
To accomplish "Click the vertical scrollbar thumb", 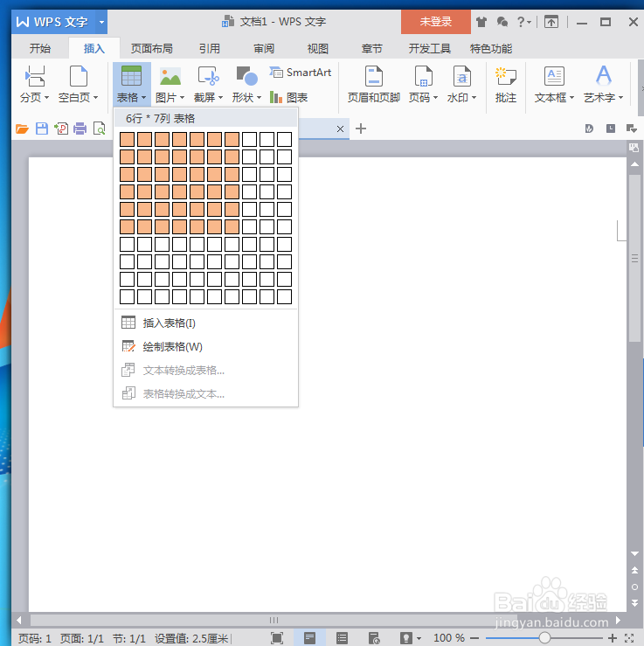I will click(634, 259).
